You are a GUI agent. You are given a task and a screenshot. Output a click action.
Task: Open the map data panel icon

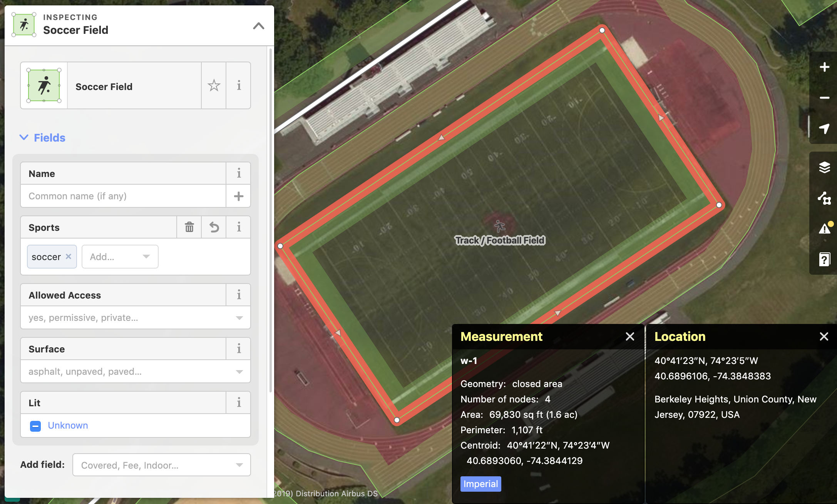click(824, 198)
